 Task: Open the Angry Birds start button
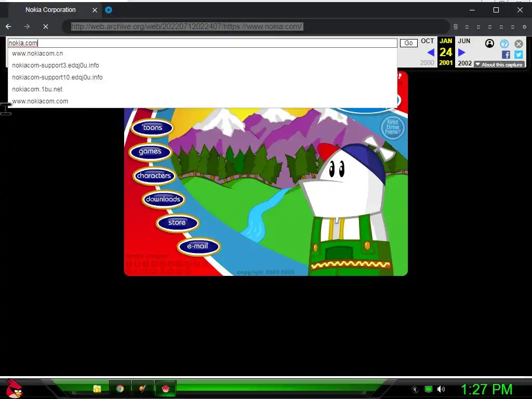click(x=14, y=389)
